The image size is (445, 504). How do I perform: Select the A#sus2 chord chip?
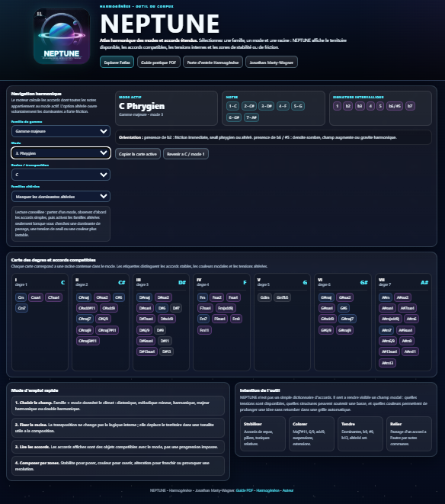pyautogui.click(x=402, y=297)
